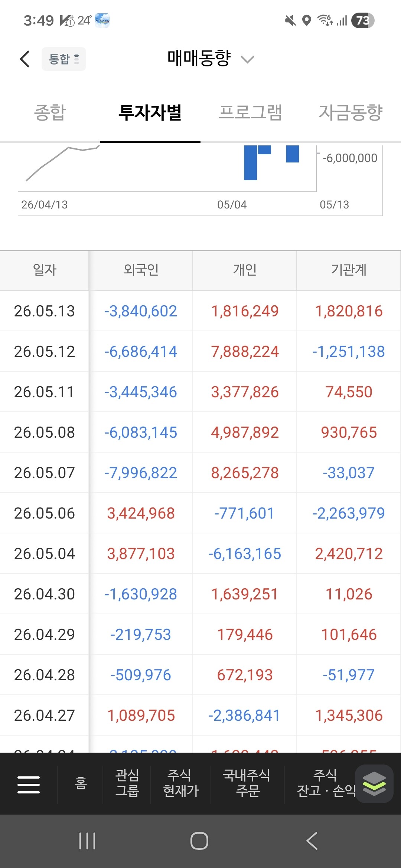Tap Android system back icon
This screenshot has height=868, width=401.
click(x=312, y=841)
